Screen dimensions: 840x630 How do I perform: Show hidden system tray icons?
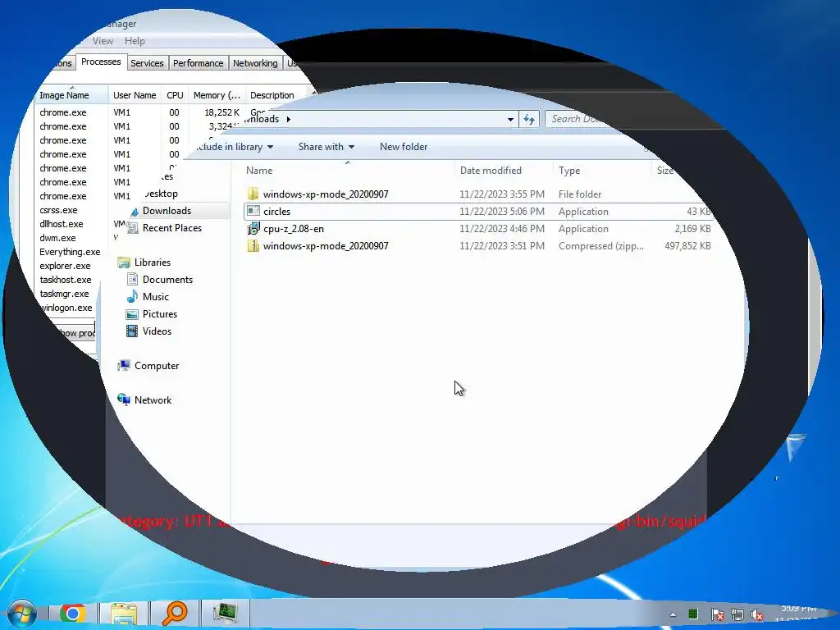673,614
